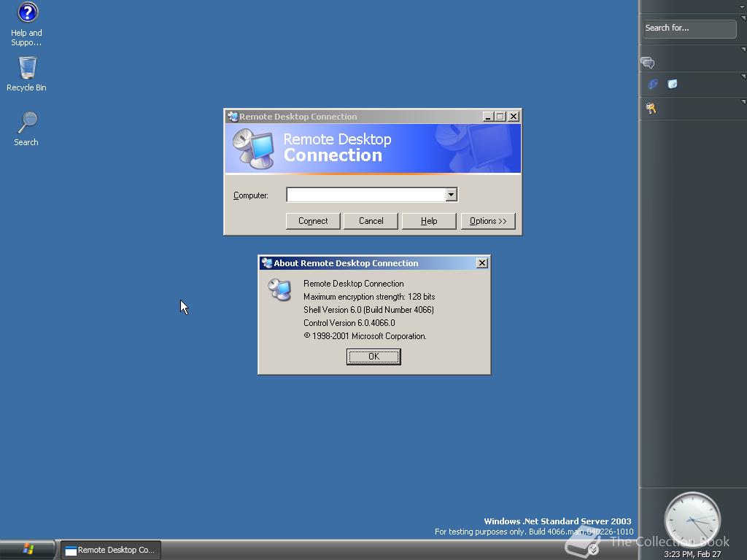Viewport: 747px width, 560px height.
Task: Expand the keys tile menu arrow
Action: point(743,102)
